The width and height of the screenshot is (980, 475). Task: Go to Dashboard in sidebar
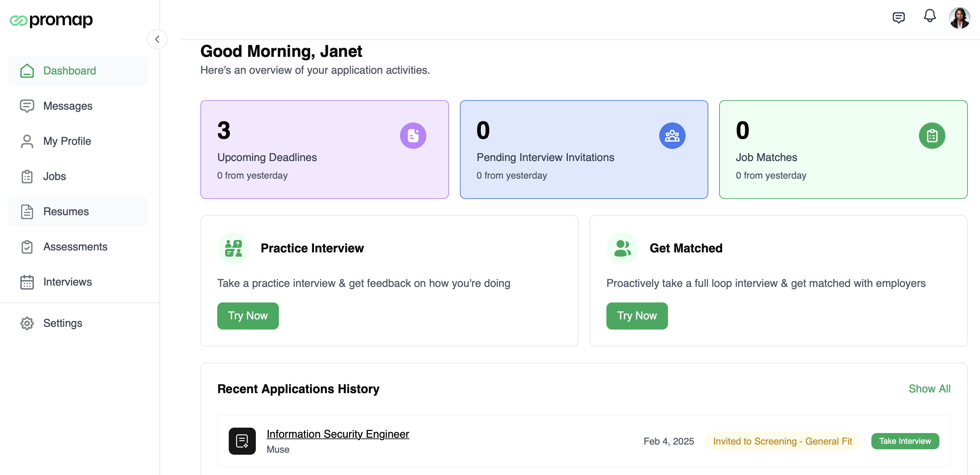(x=78, y=71)
